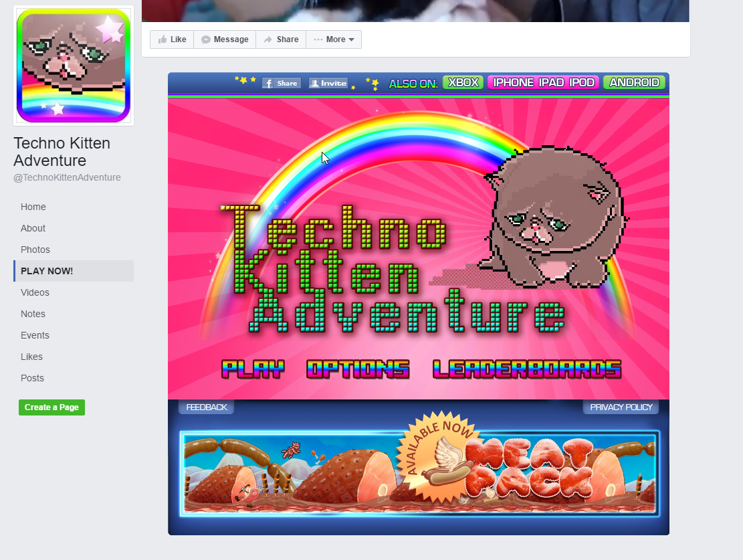Open the PRIVACY POLICY link
This screenshot has width=743, height=560.
[621, 407]
